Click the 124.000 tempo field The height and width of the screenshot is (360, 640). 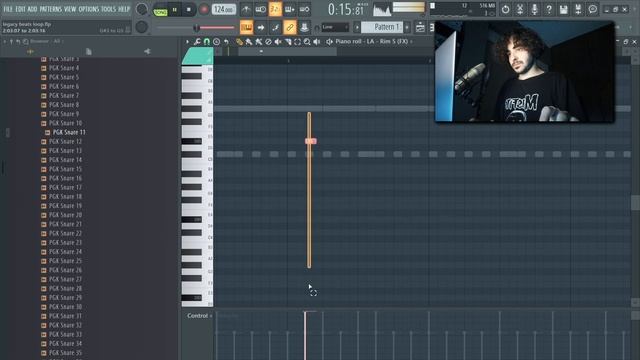[x=224, y=9]
